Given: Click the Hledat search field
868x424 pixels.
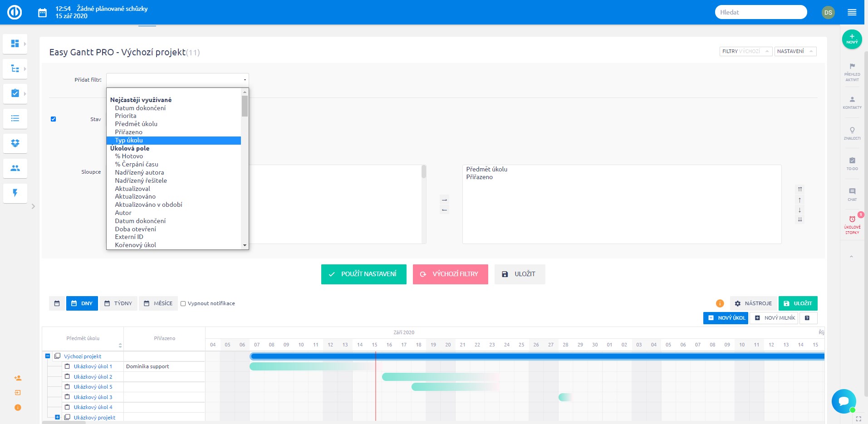Looking at the screenshot, I should click(x=760, y=12).
